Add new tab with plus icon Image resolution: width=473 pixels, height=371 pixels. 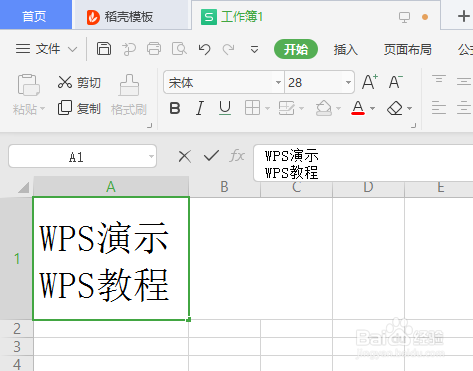[x=463, y=16]
